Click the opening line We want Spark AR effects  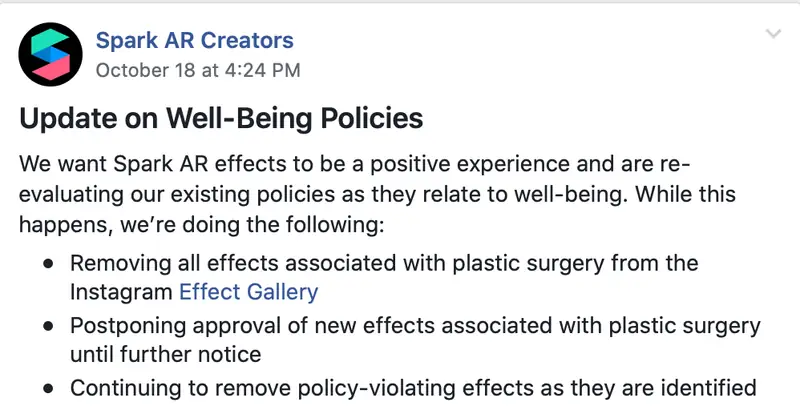tap(355, 164)
